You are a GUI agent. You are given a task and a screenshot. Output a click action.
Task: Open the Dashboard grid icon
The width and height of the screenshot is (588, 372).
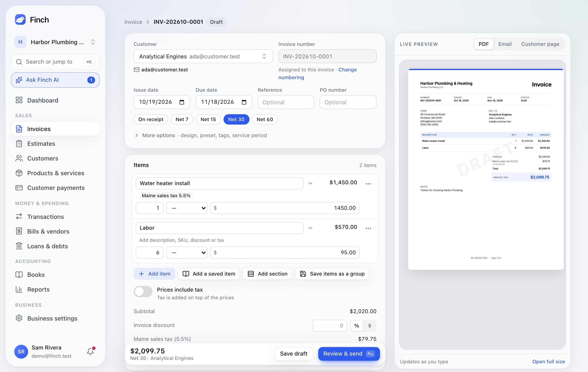pos(19,100)
